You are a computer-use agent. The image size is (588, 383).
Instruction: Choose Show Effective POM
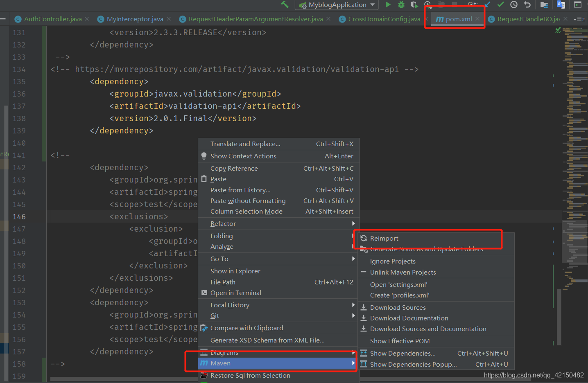(x=436, y=341)
